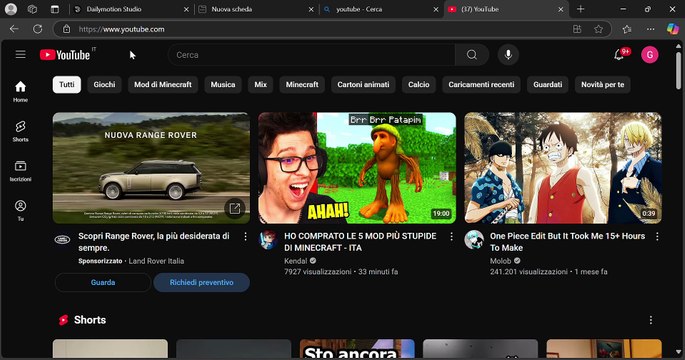Click the Richiedi preventivo button
The width and height of the screenshot is (685, 360).
[201, 283]
